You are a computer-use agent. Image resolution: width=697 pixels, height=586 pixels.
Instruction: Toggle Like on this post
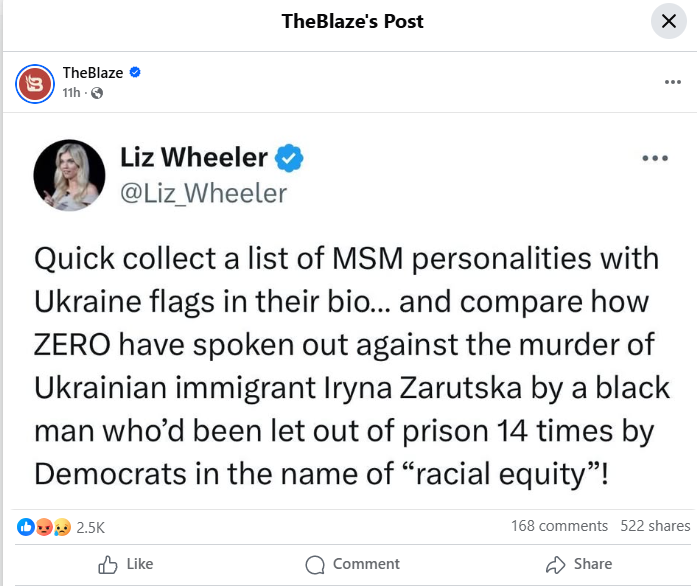[x=125, y=564]
